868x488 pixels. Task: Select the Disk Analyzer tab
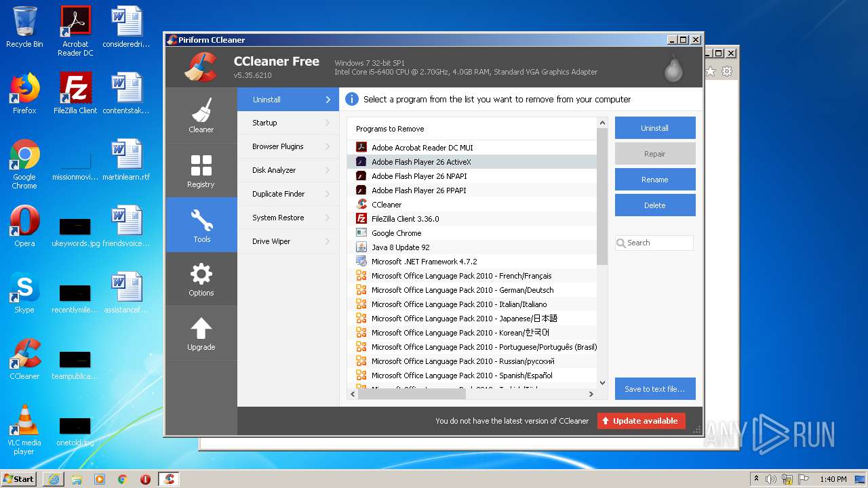(288, 170)
